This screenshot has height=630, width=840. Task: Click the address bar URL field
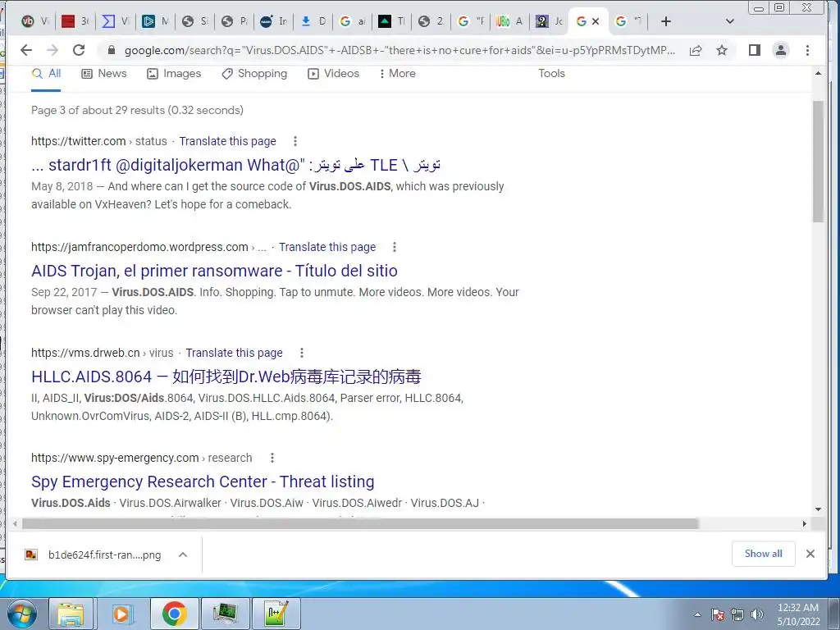(399, 50)
